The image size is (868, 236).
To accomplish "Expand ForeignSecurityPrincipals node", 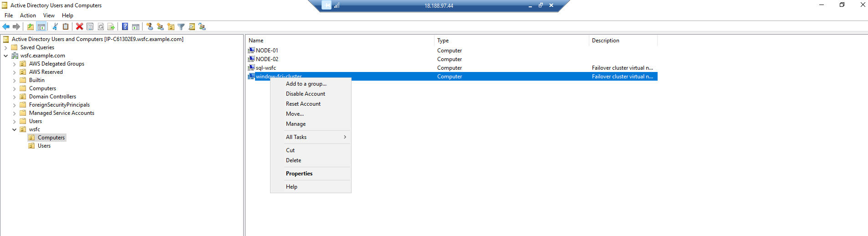I will tap(14, 105).
